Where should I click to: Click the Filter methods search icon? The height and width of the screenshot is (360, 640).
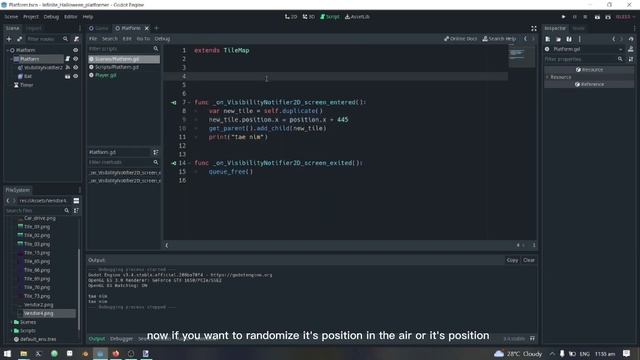click(x=156, y=162)
